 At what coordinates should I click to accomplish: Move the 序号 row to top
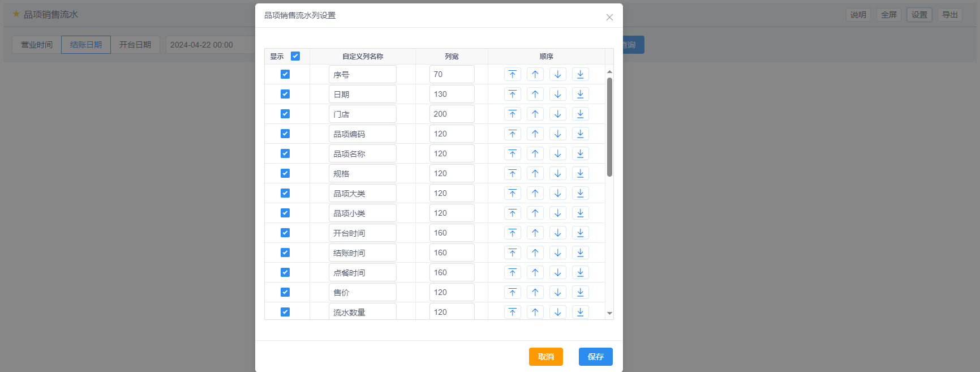point(513,74)
